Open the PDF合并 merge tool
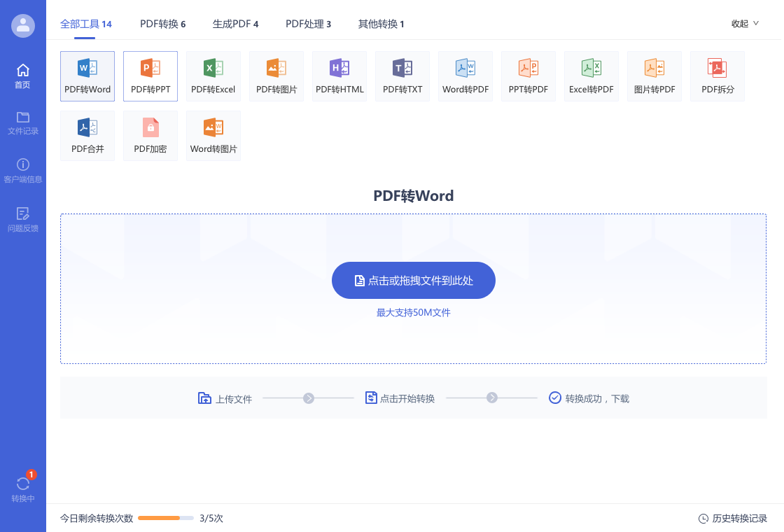The width and height of the screenshot is (784, 532). (x=87, y=135)
